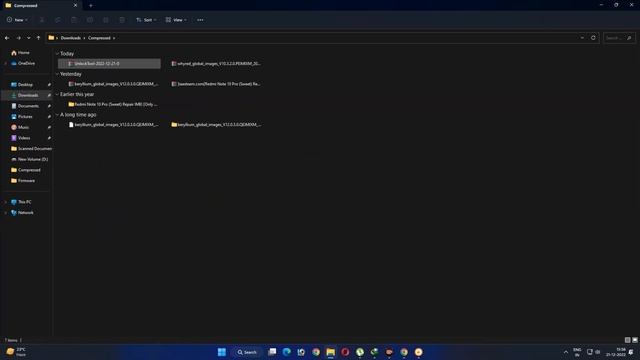Select the beryllium_global_images folder under A long time ago
The width and height of the screenshot is (640, 360).
point(216,125)
